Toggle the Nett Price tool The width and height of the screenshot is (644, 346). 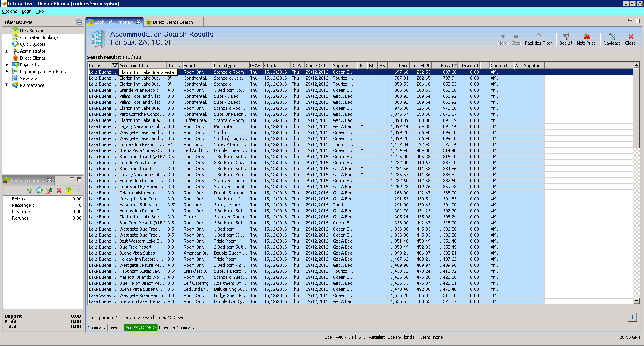click(586, 39)
